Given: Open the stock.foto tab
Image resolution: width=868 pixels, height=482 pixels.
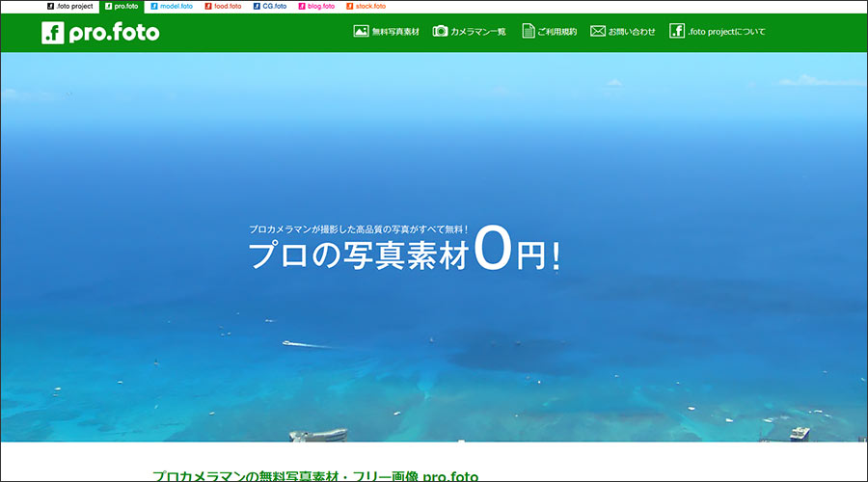Looking at the screenshot, I should [366, 7].
